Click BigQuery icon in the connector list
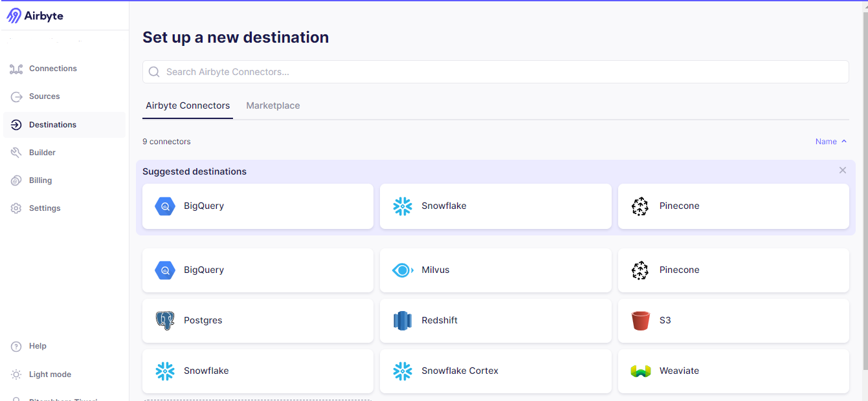The height and width of the screenshot is (401, 868). (165, 270)
